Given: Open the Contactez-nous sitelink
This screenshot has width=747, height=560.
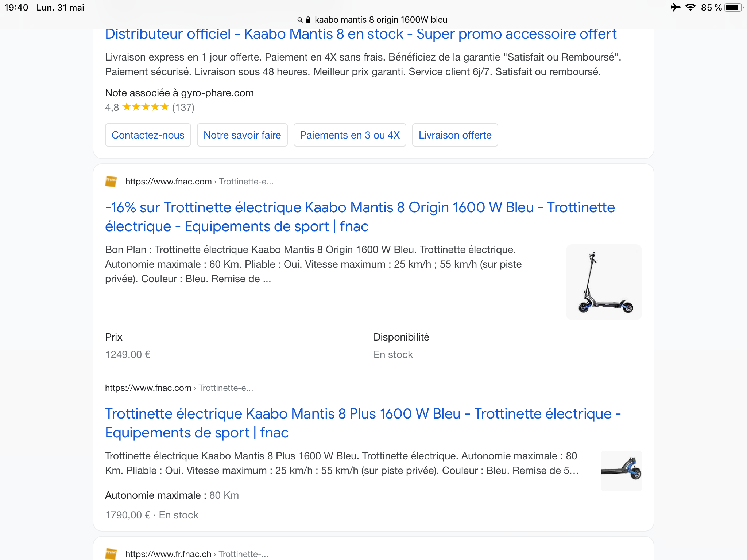Looking at the screenshot, I should point(148,135).
